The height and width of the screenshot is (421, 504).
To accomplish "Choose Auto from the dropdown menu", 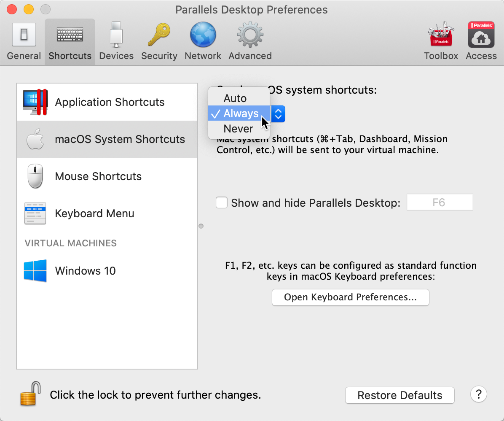I will (x=239, y=98).
